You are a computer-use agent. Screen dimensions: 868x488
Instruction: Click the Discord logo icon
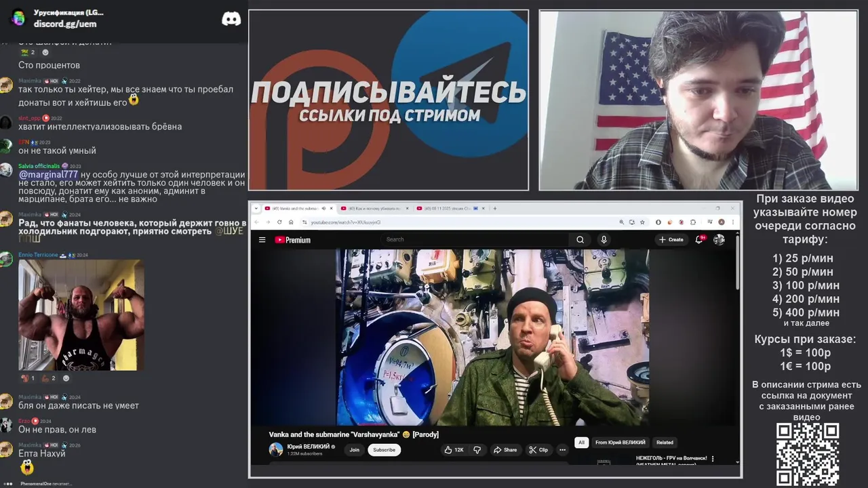(x=231, y=19)
